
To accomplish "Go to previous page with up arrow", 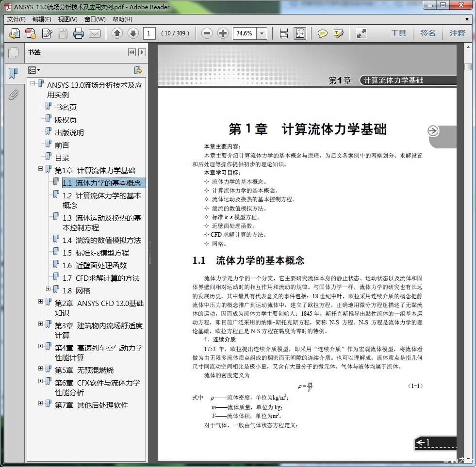I will coord(117,33).
